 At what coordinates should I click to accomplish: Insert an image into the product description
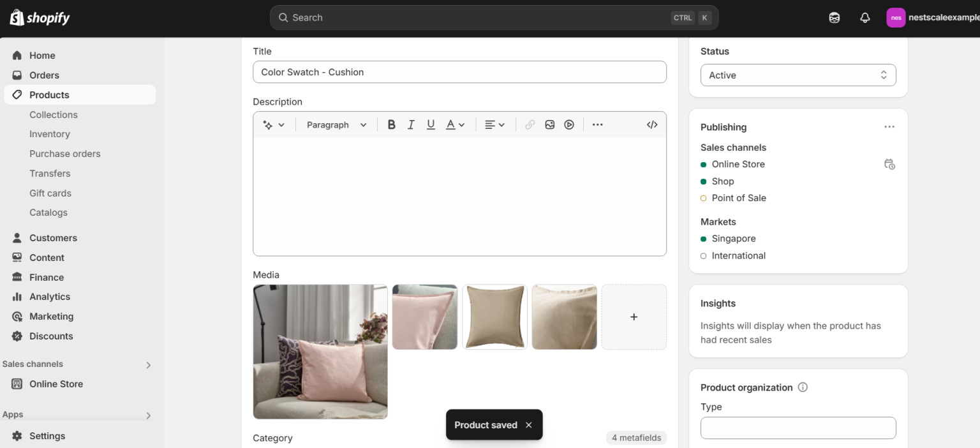(x=549, y=124)
